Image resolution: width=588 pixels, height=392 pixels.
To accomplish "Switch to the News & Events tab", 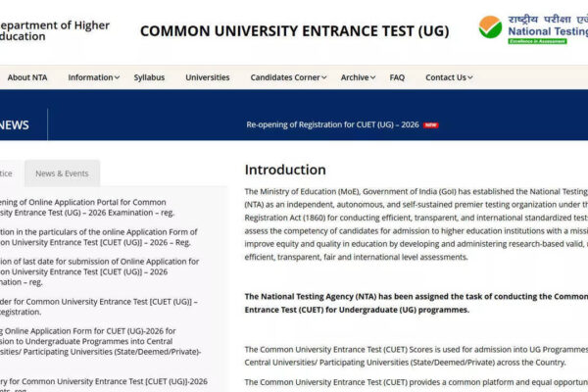I will pos(63,173).
